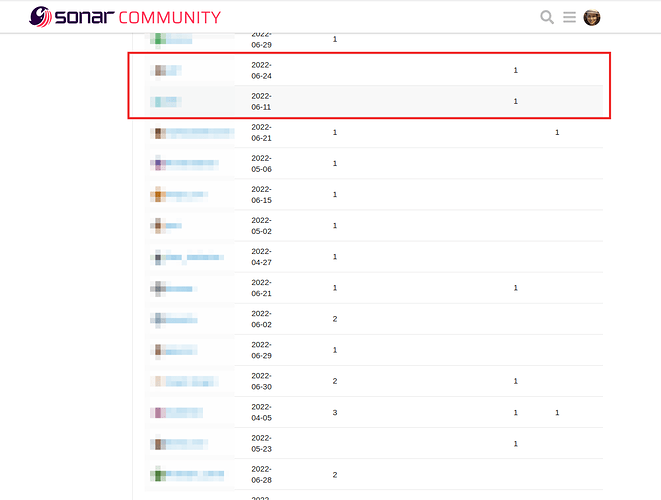This screenshot has width=661, height=500.
Task: Open user avatar in 2022-05-23 row
Action: click(158, 444)
